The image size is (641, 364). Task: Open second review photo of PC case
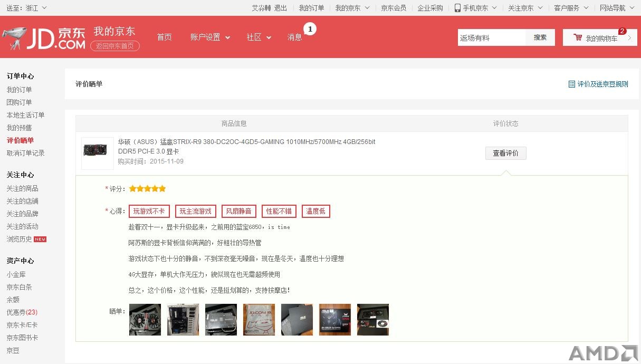click(x=183, y=320)
